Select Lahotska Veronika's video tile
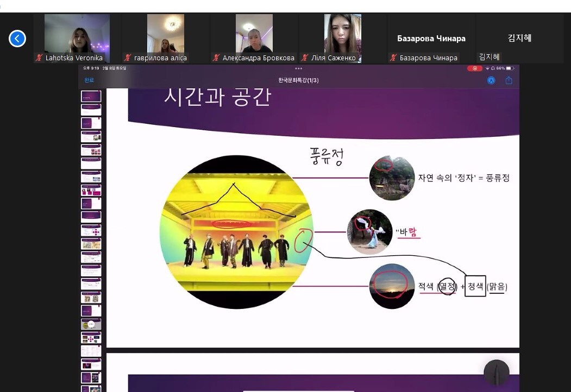Screen dimensions: 571x392 point(77,38)
